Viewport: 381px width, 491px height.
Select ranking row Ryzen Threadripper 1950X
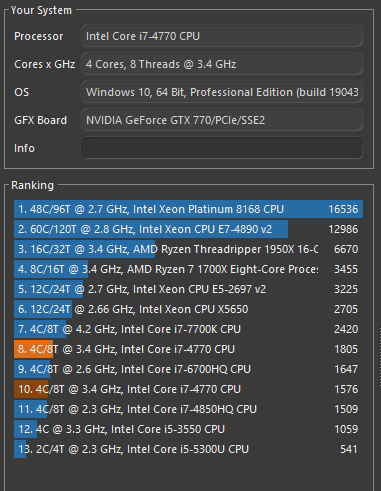(188, 249)
